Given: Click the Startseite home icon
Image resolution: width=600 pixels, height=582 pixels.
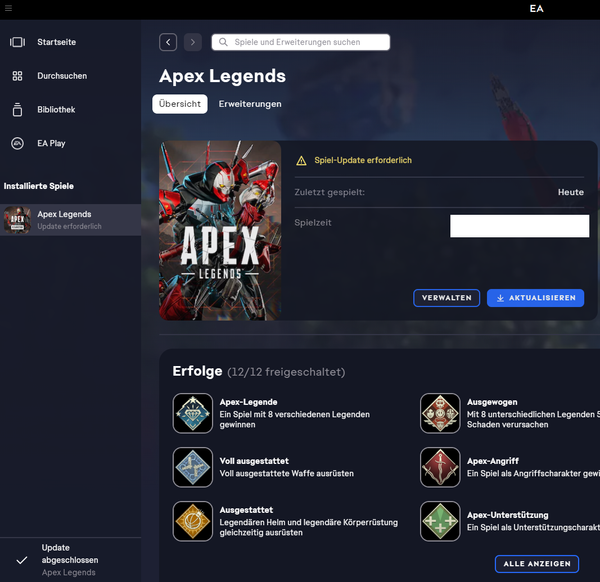Looking at the screenshot, I should [17, 42].
